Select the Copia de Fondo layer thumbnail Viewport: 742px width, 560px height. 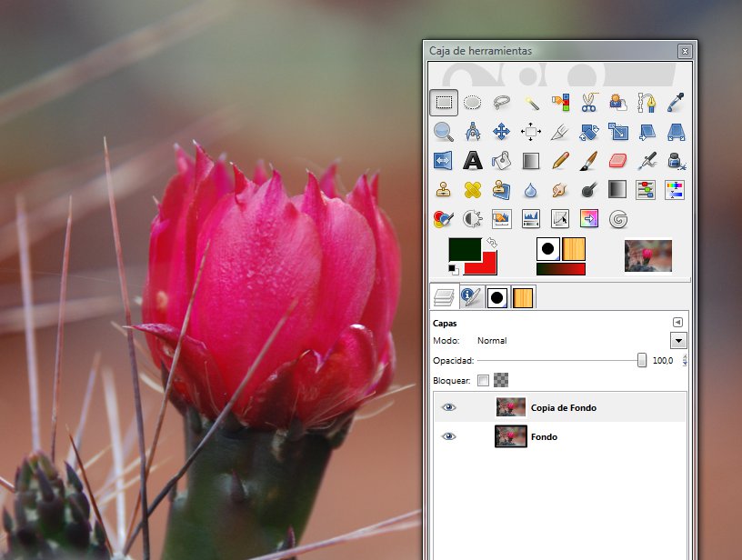[x=511, y=408]
